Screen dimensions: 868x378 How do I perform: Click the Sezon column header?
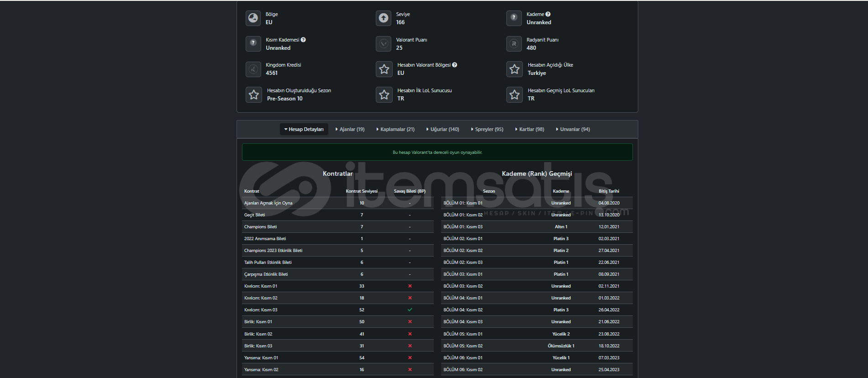click(489, 191)
